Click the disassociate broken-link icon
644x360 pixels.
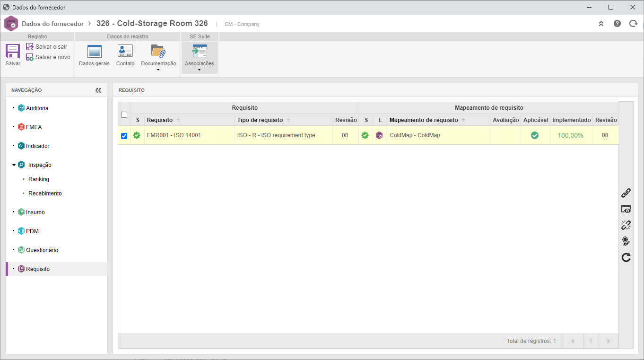pos(626,225)
